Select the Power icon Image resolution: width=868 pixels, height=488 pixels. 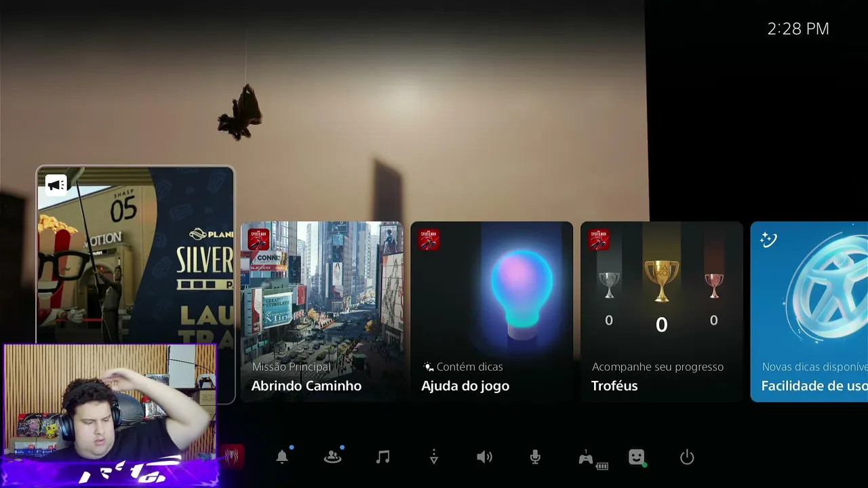pos(687,457)
